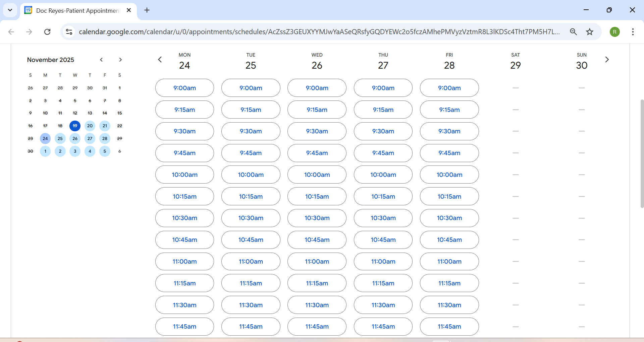Go to previous month in mini calendar

(101, 60)
